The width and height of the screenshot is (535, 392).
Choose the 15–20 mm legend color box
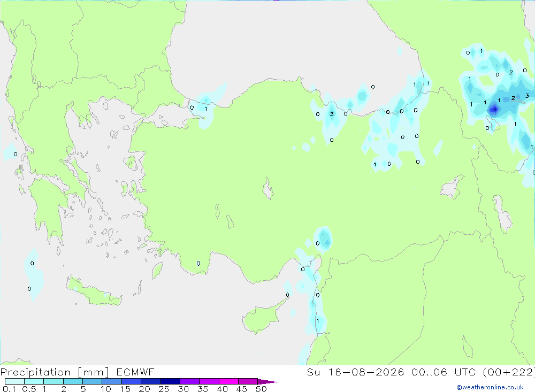pos(132,381)
